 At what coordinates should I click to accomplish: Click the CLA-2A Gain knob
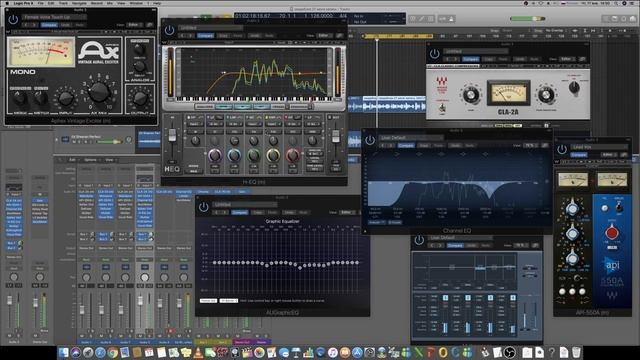(x=471, y=95)
